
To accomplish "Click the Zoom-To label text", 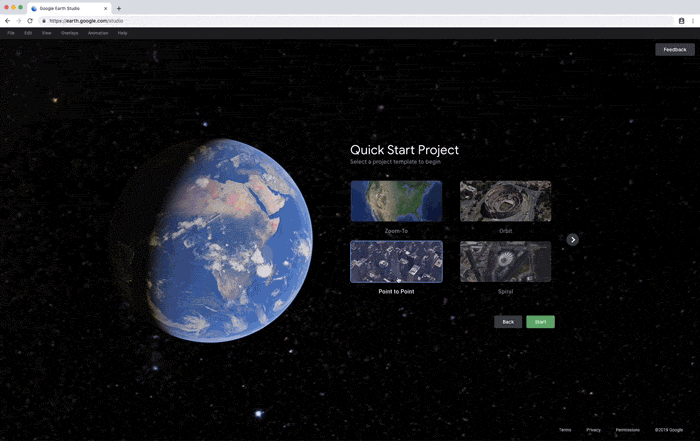I will point(396,231).
